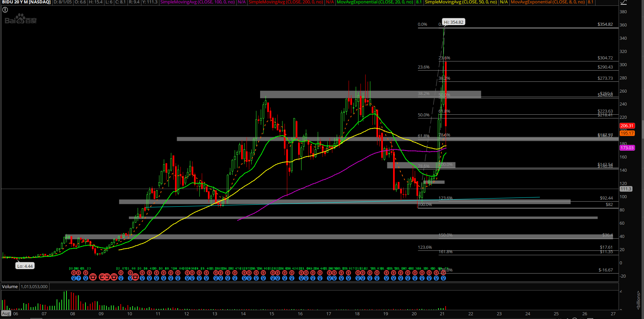Click the D: 8/1/05 date readout

click(x=63, y=2)
